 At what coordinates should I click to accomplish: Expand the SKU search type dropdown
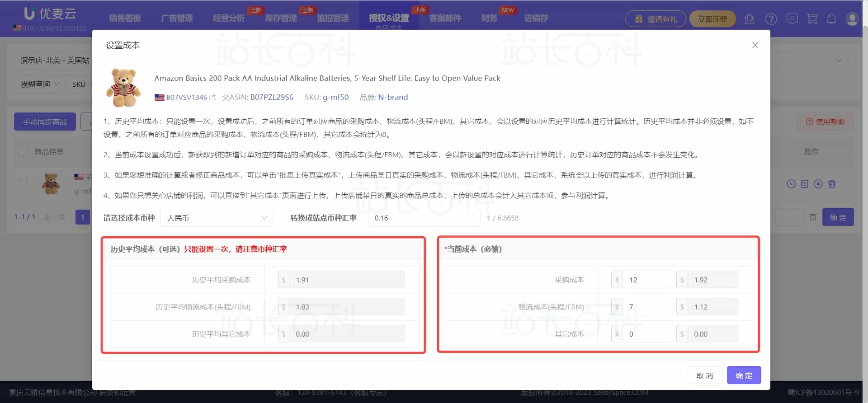click(80, 84)
